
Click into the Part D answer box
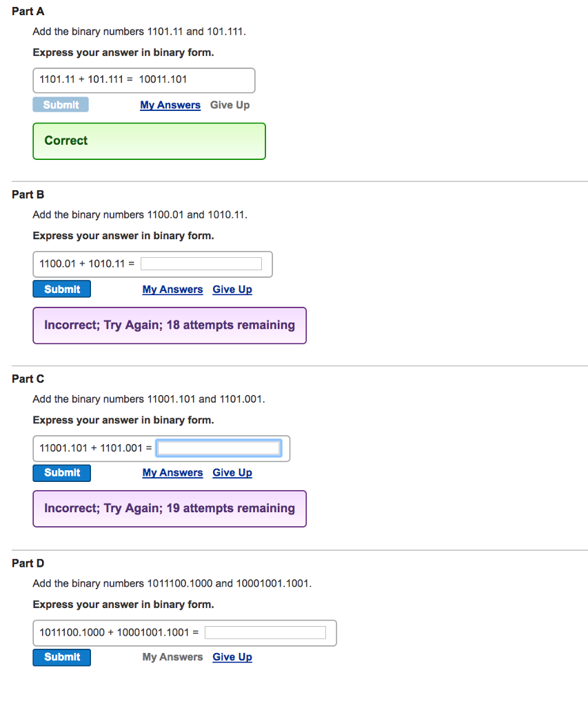265,632
